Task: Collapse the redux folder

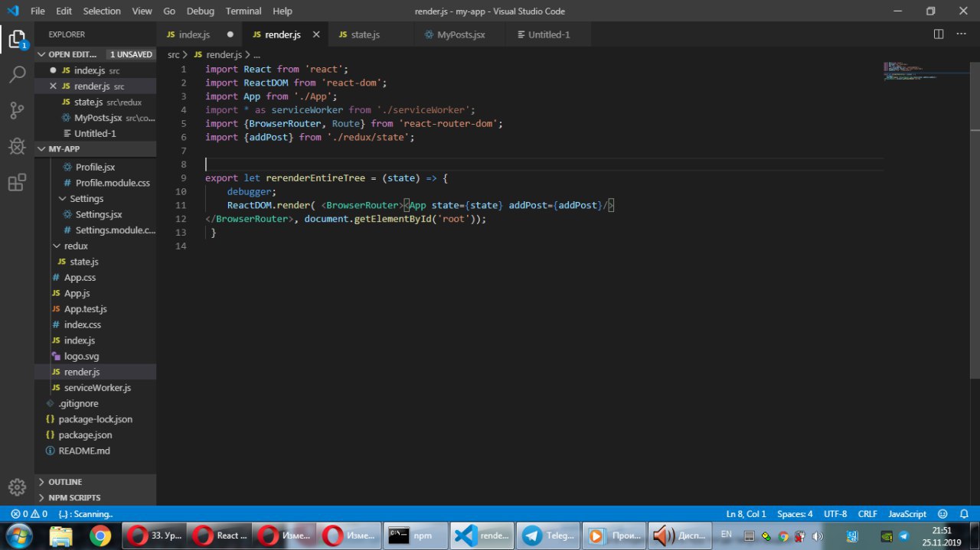Action: (x=75, y=246)
